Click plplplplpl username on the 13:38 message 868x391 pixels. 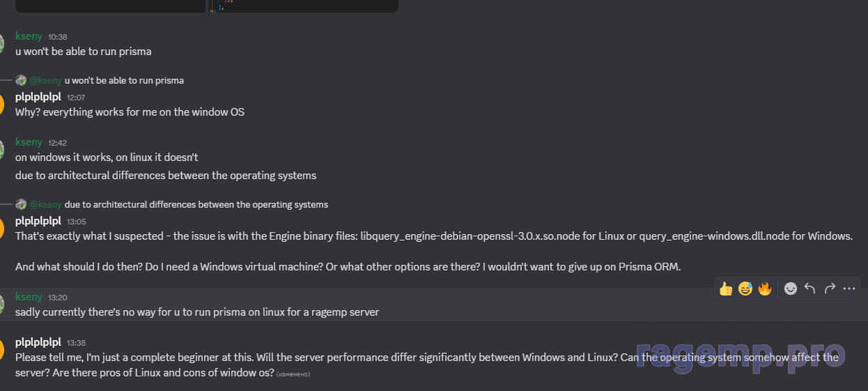tap(38, 342)
